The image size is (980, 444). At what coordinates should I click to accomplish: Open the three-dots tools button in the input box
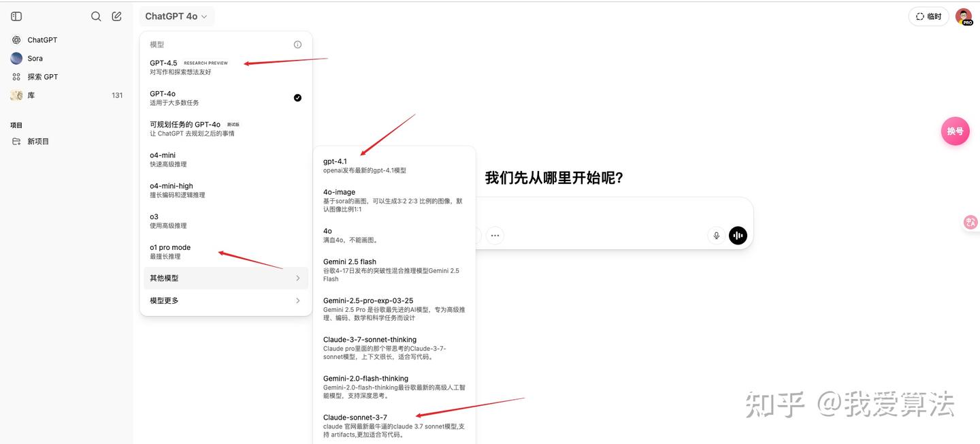(495, 236)
